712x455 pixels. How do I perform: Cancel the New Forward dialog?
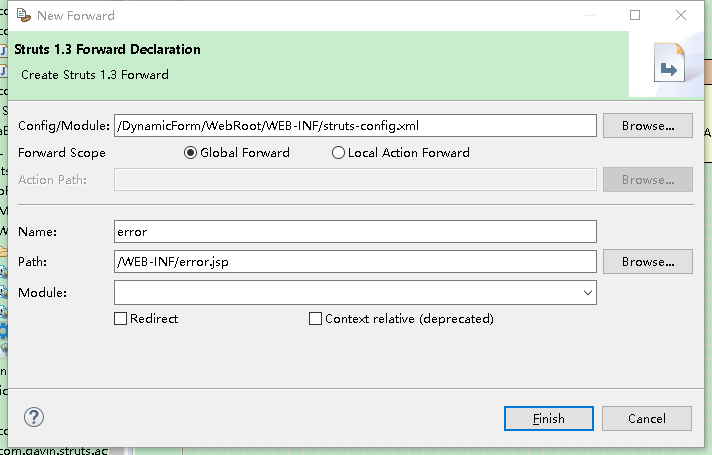click(x=647, y=419)
